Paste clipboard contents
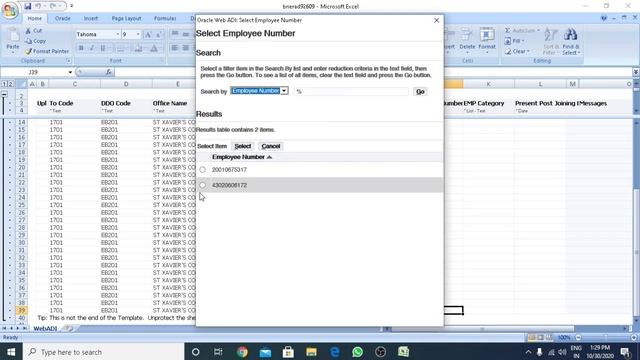640x360 pixels. 13,40
